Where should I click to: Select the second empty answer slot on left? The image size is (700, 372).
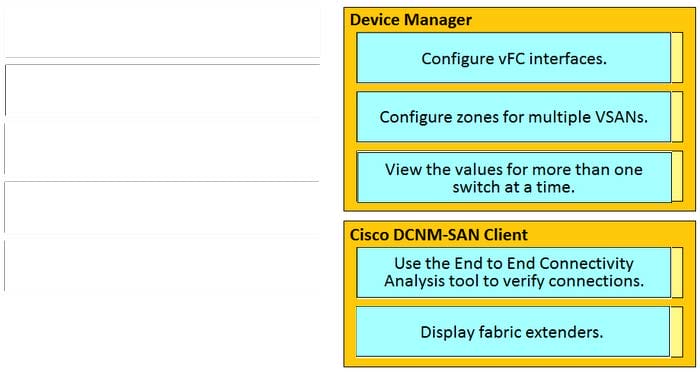pos(162,90)
